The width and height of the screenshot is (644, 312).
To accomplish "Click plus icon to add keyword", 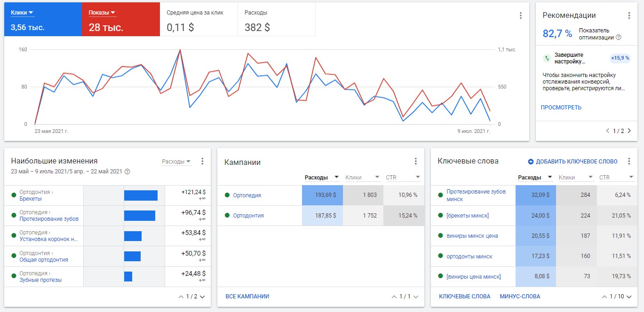I will [531, 162].
